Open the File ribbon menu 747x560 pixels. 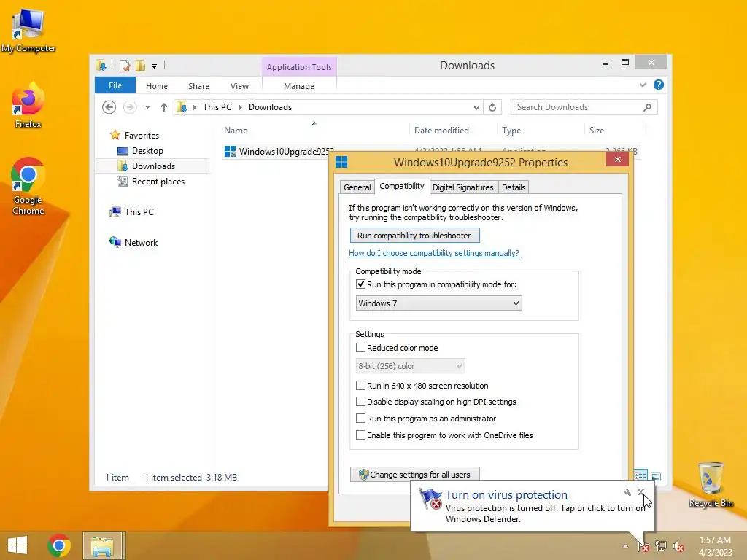point(115,85)
